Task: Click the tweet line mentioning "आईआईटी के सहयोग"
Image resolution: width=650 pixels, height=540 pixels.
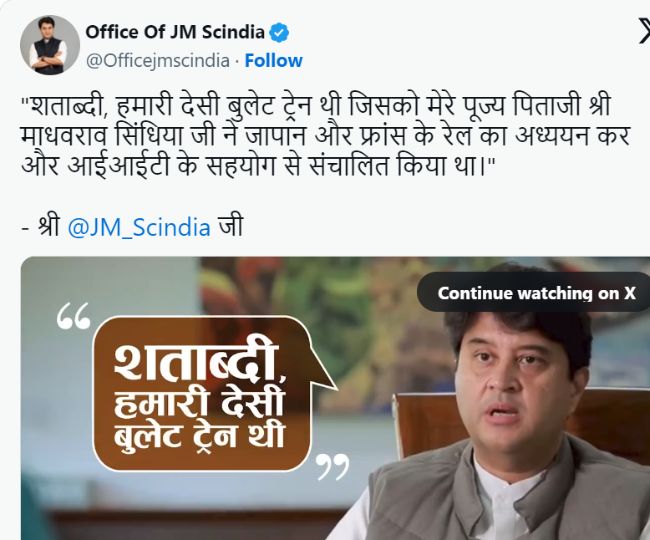Action: [x=256, y=166]
